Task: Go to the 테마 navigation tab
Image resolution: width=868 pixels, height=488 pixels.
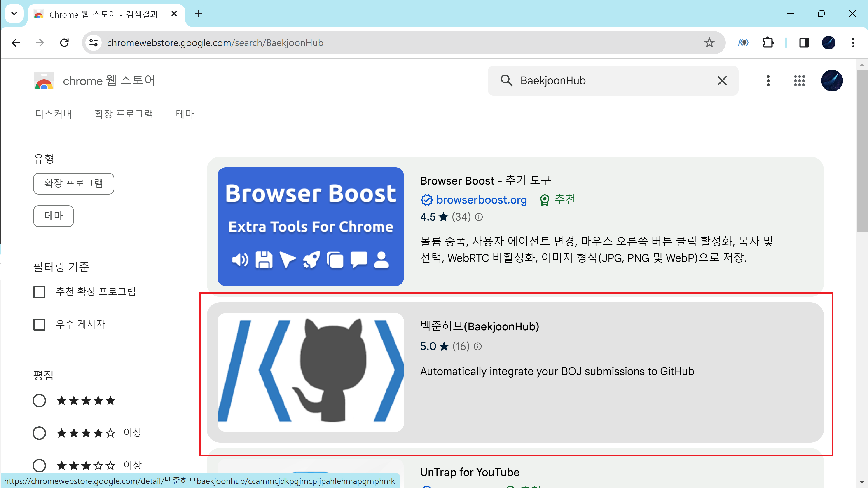Action: [185, 114]
